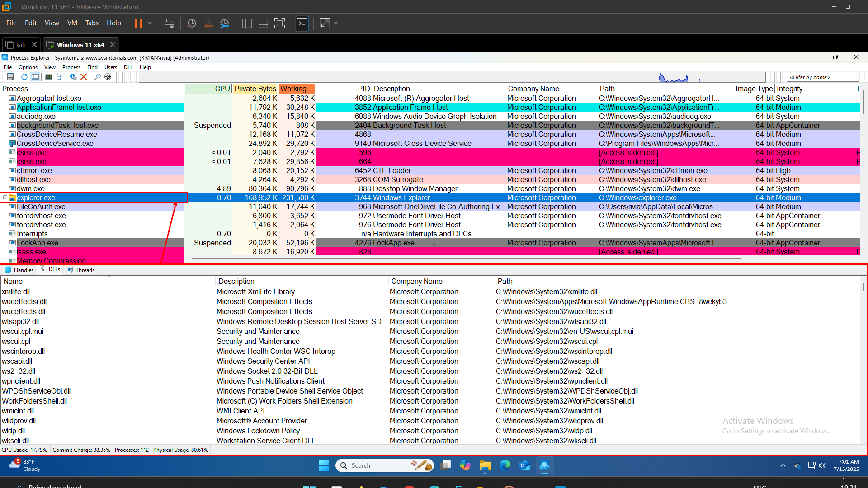Viewport: 868px width, 488px height.
Task: Click the Kill Process red X icon
Action: (x=84, y=77)
